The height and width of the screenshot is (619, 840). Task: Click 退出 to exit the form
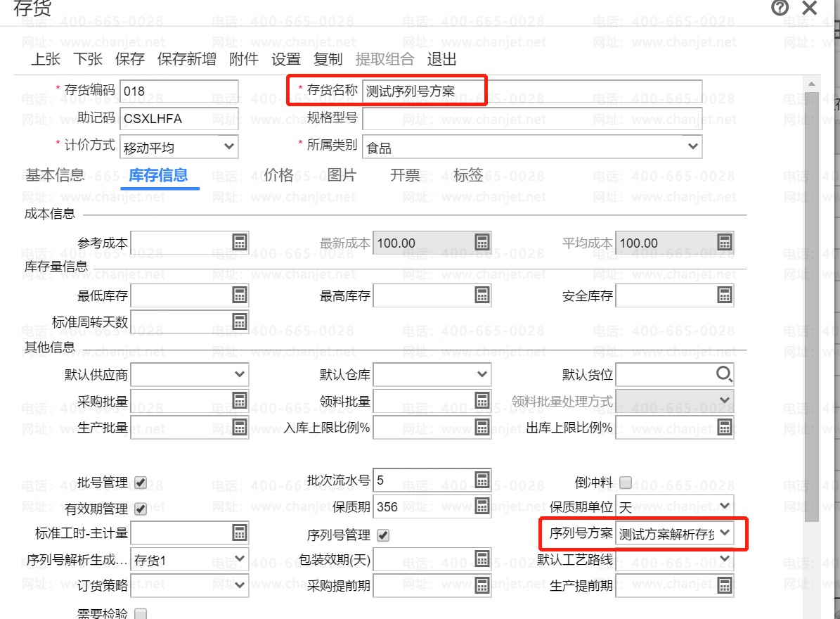pyautogui.click(x=441, y=59)
